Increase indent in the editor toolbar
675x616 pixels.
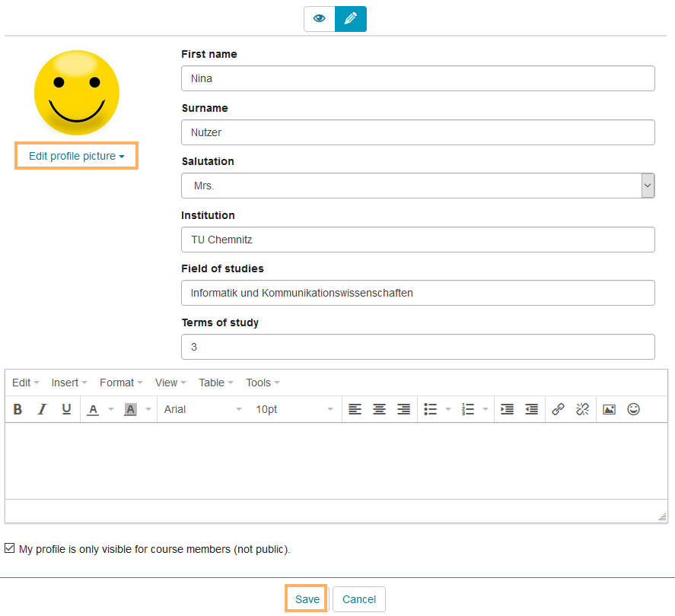click(x=507, y=409)
